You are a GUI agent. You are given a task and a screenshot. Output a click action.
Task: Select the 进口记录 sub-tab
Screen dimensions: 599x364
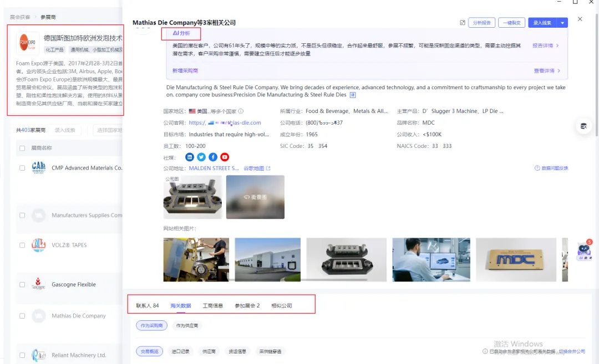(180, 351)
